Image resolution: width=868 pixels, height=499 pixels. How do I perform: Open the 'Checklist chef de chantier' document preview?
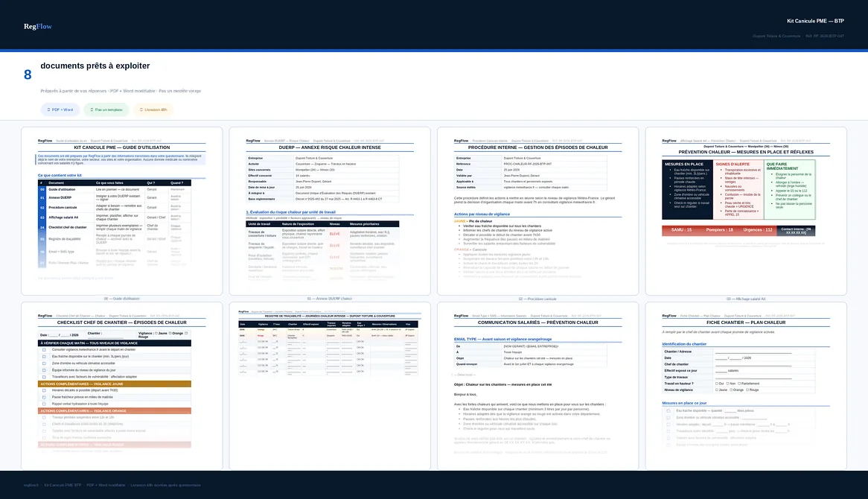coord(122,386)
